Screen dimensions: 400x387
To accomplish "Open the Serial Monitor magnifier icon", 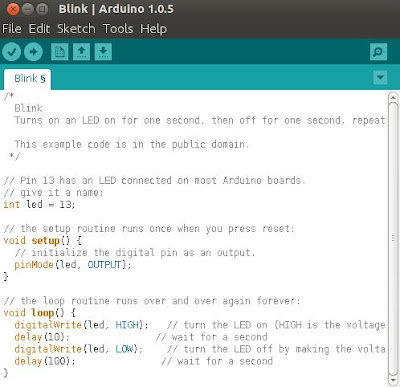I will 378,52.
